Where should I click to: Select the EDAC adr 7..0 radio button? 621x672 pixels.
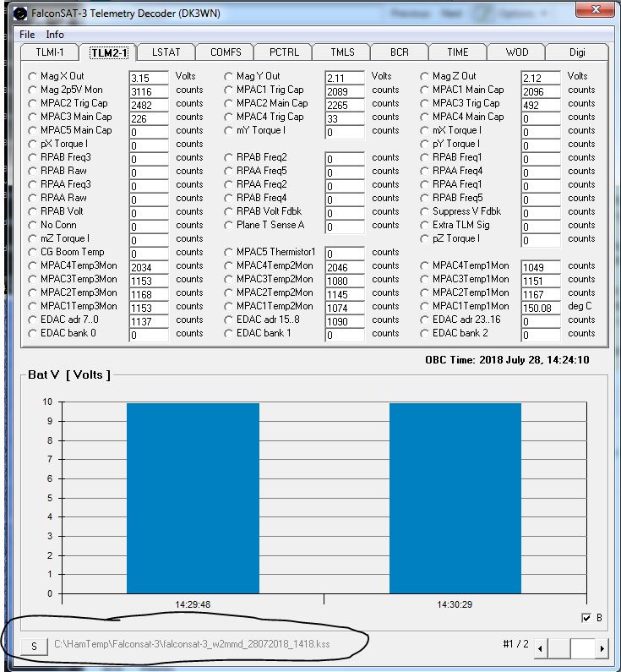click(33, 320)
